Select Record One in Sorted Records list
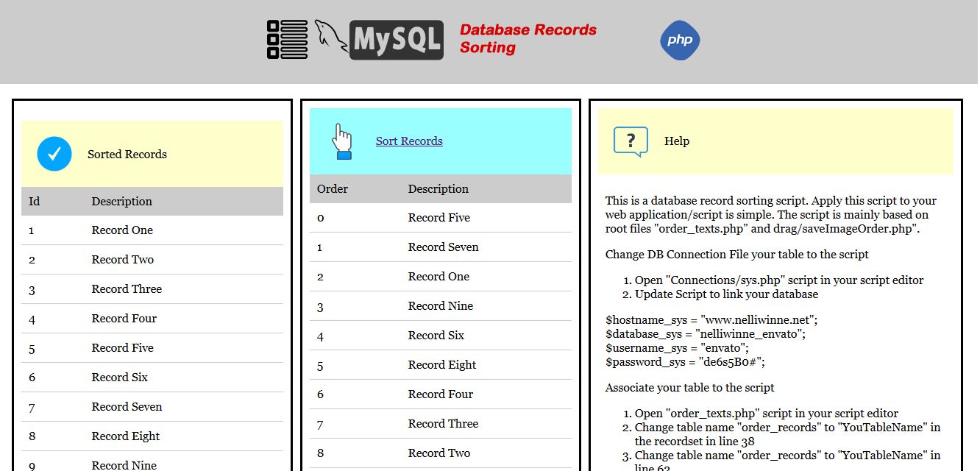The height and width of the screenshot is (471, 980). pyautogui.click(x=122, y=230)
